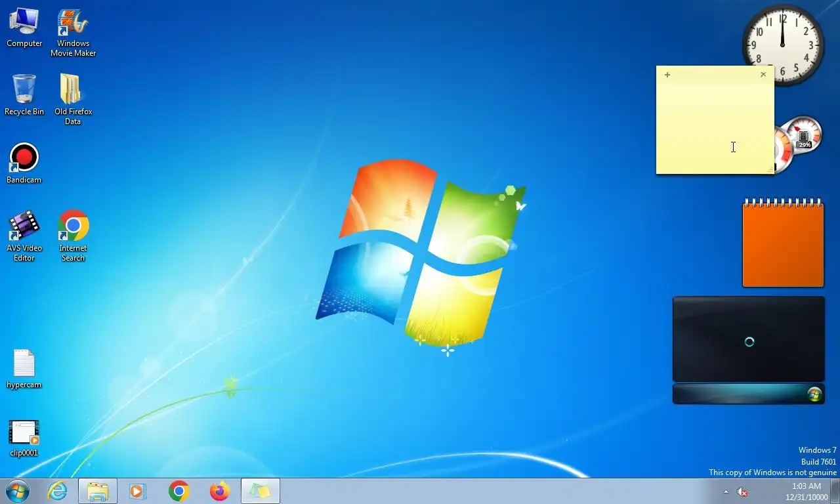Open Windows Media Player from taskbar

pos(138,491)
